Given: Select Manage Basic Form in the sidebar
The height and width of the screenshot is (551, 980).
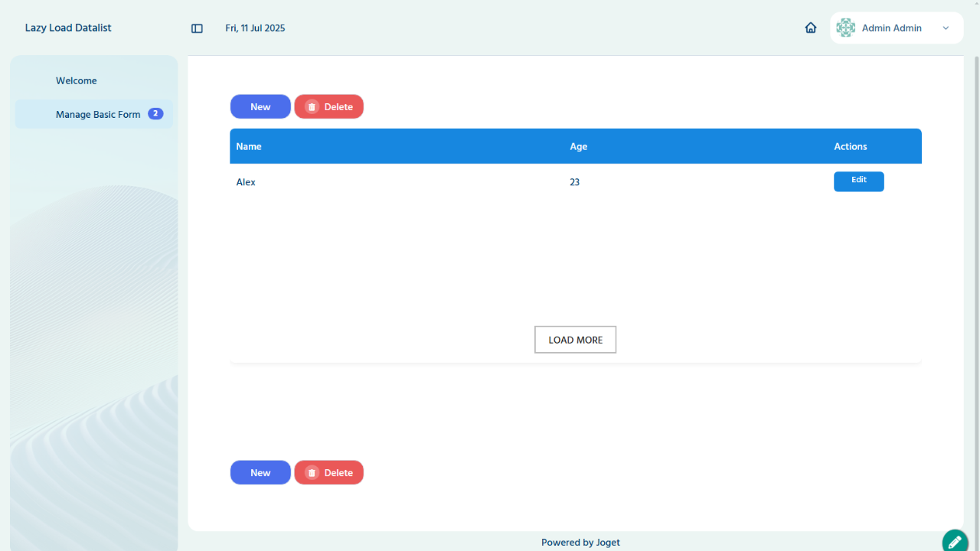Looking at the screenshot, I should tap(98, 115).
